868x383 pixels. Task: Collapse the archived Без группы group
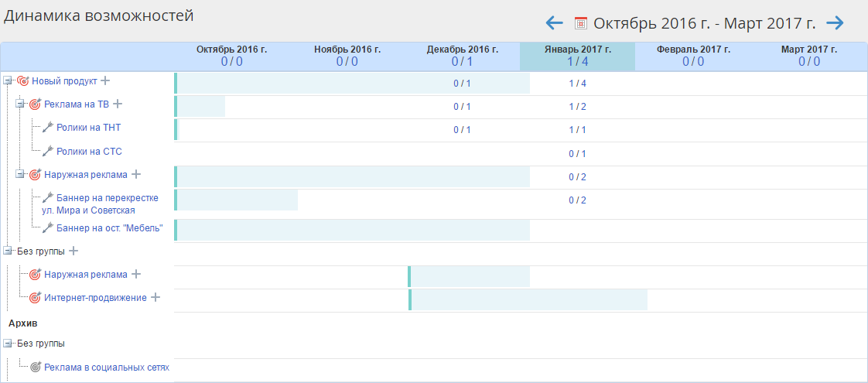(x=8, y=343)
